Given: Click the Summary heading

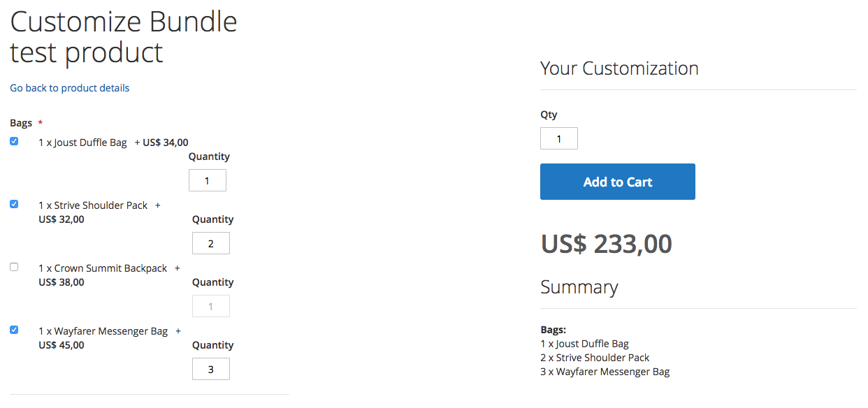Looking at the screenshot, I should tap(579, 287).
